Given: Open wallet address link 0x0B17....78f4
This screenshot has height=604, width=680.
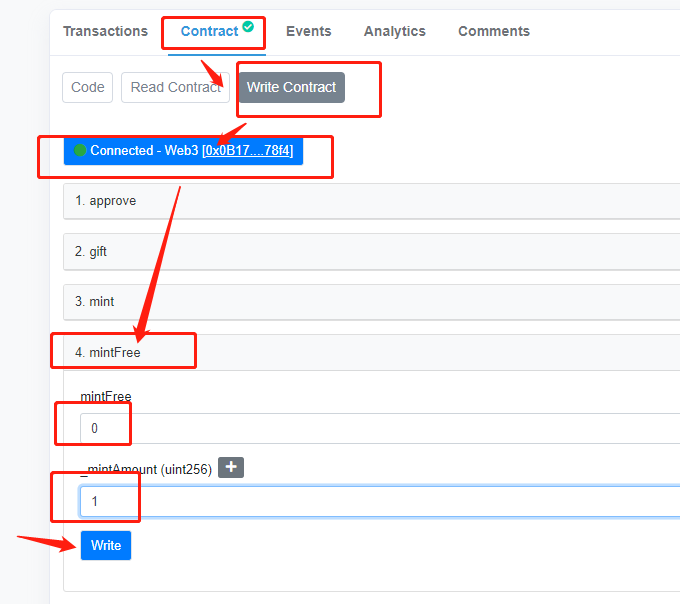Looking at the screenshot, I should tap(248, 150).
